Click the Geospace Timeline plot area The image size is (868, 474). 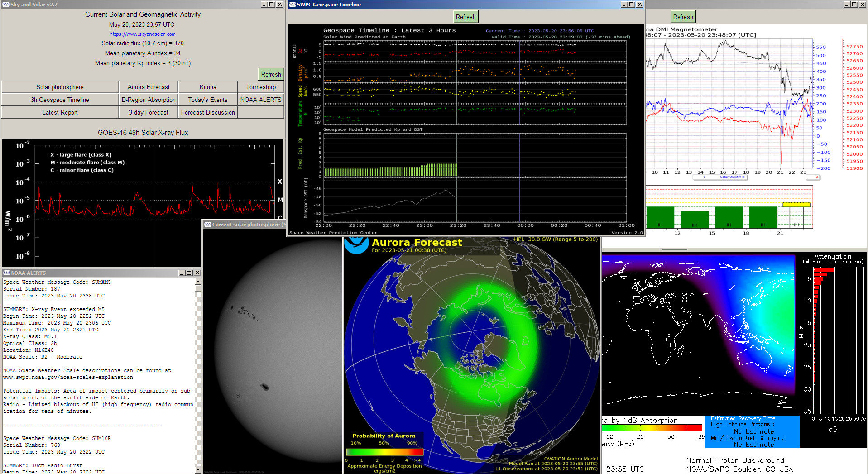466,129
